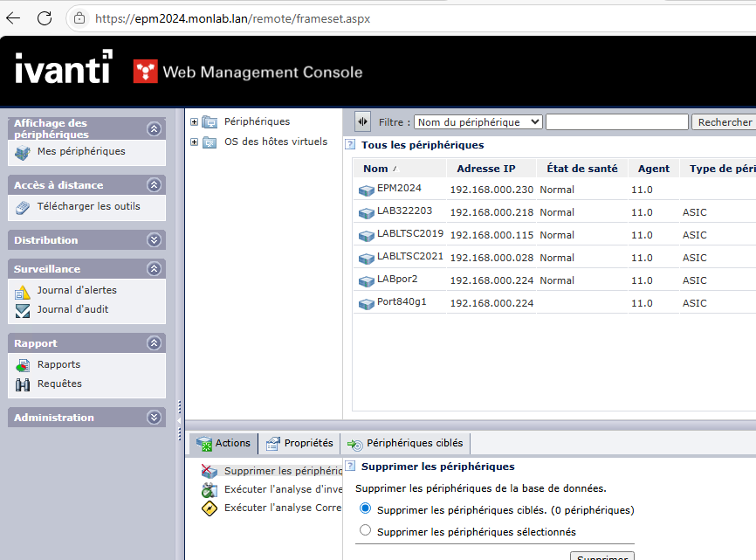Image resolution: width=756 pixels, height=560 pixels.
Task: Click the Requêtes binoculars icon
Action: click(x=23, y=384)
